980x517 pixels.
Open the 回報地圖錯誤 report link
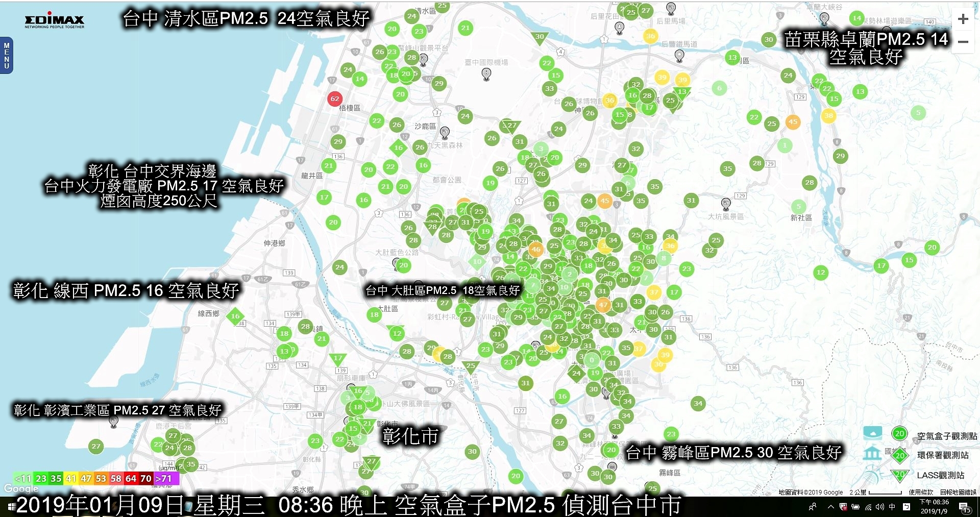pyautogui.click(x=958, y=492)
